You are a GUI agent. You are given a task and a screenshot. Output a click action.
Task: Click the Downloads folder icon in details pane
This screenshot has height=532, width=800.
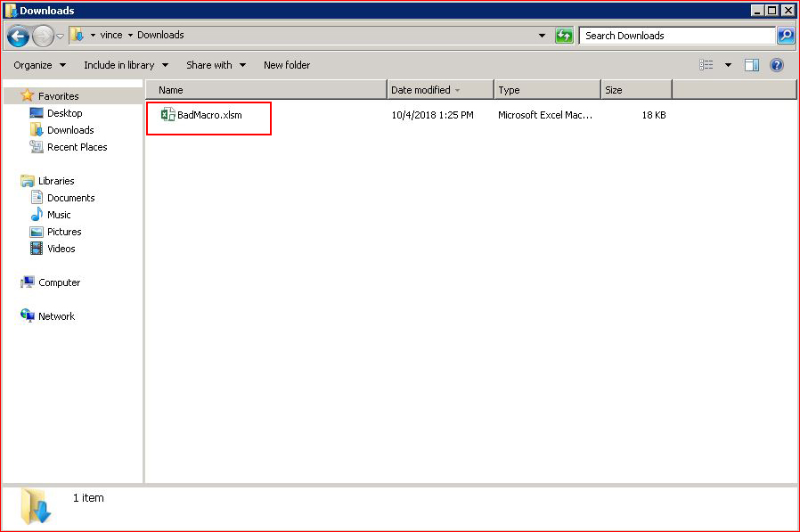tap(36, 506)
